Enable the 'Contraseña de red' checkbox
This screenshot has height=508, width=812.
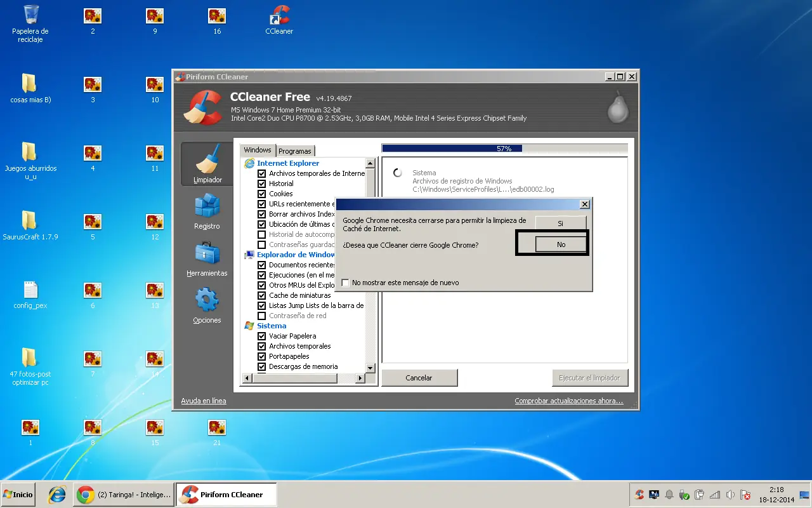262,316
